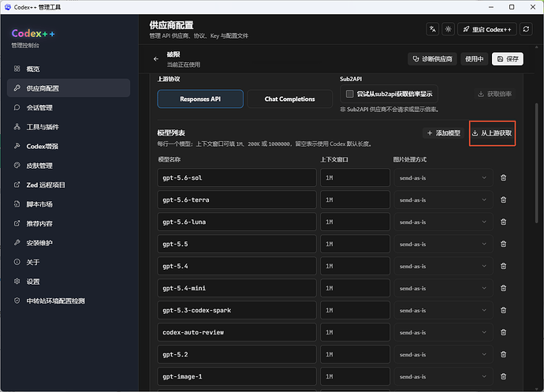The height and width of the screenshot is (392, 544).
Task: Click the 诊断供应商 button
Action: (x=432, y=59)
